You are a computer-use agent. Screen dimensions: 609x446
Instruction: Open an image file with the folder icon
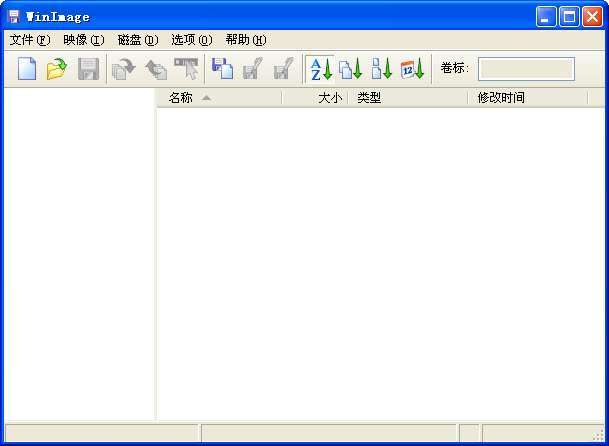pyautogui.click(x=57, y=69)
